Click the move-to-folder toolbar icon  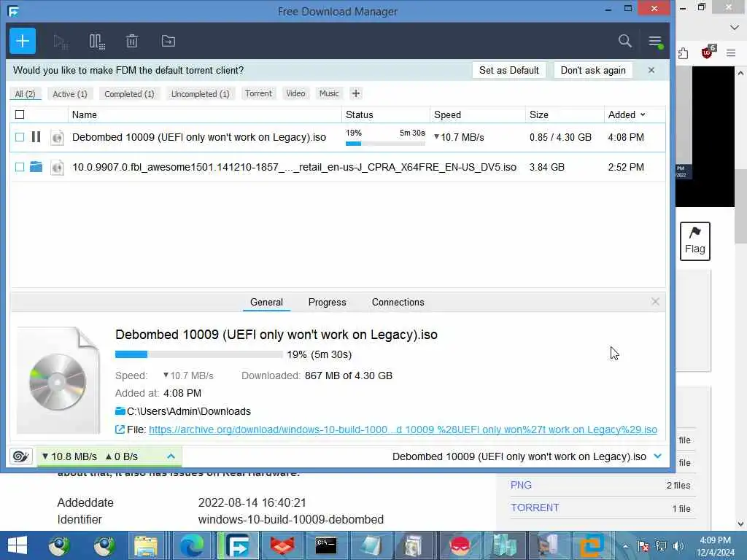point(169,41)
